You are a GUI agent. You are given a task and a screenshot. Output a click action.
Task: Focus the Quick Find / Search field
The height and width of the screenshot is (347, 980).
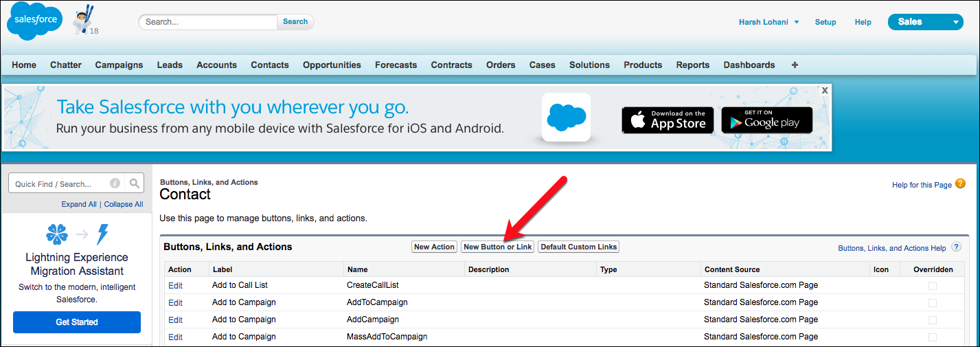click(67, 183)
